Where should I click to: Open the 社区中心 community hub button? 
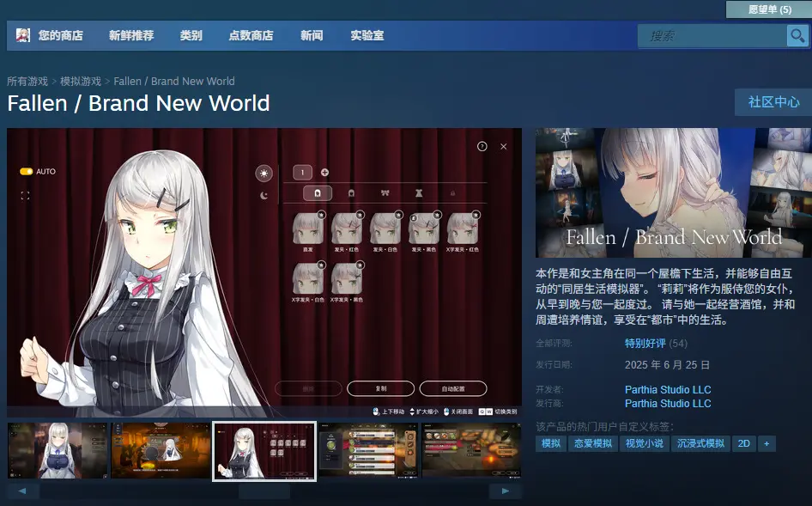(x=773, y=102)
